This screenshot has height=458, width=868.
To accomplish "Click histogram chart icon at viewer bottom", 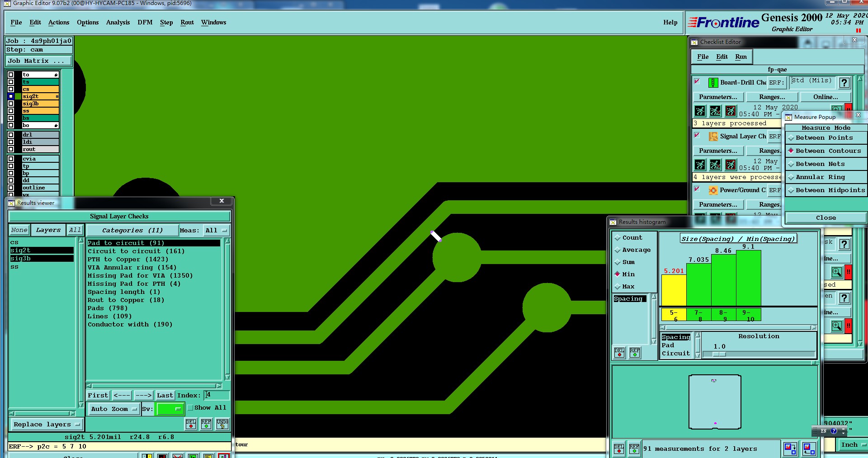I will [x=224, y=456].
